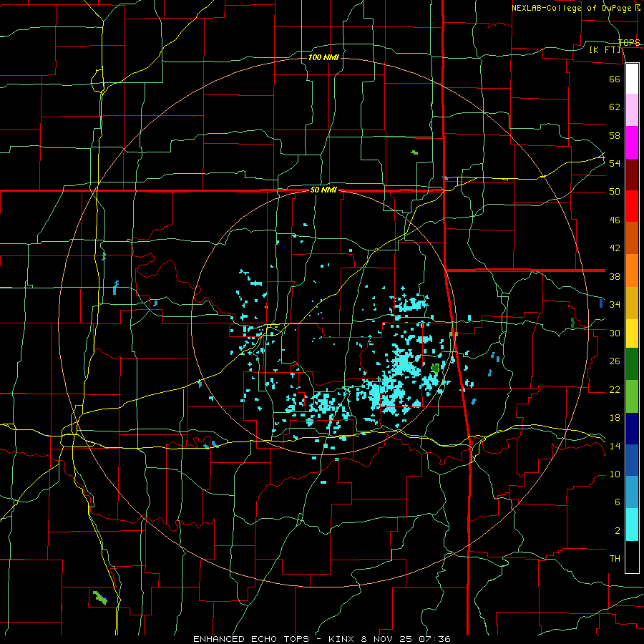Click the TH legend label
This screenshot has height=644, width=644.
click(x=615, y=558)
